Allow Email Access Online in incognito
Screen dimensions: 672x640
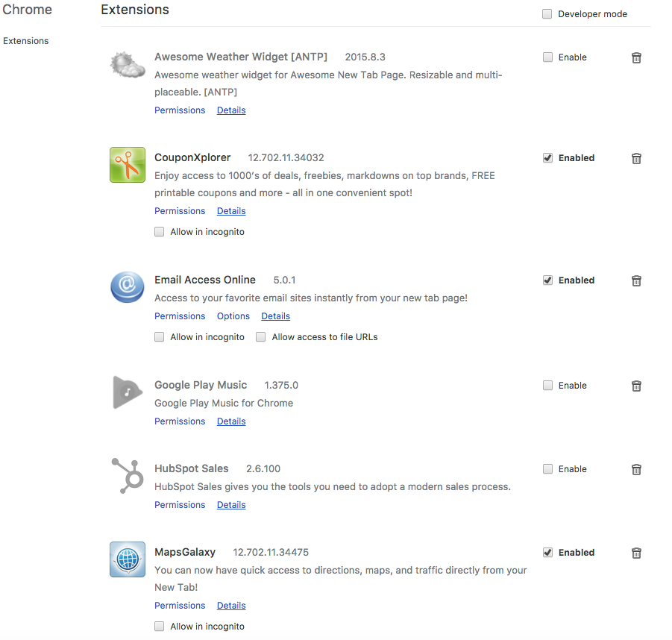point(160,337)
